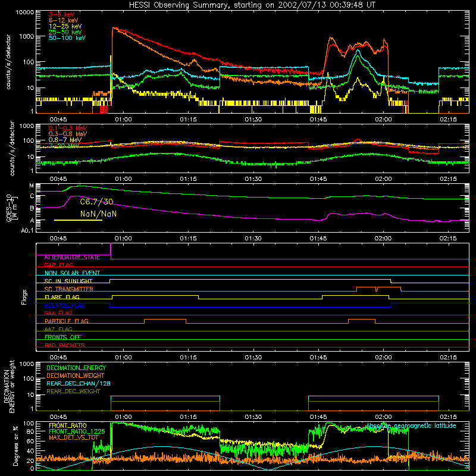Select the ECLIPSE_FLAG label

(65, 305)
